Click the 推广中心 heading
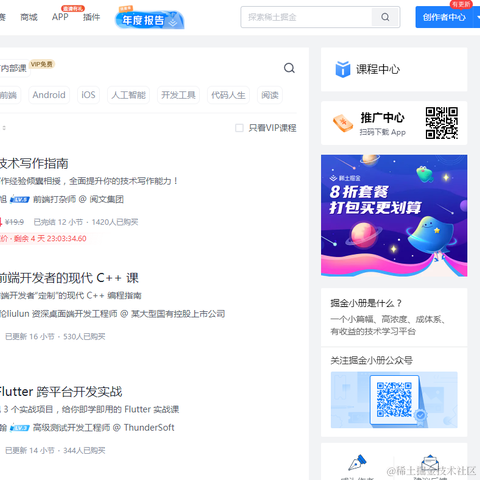Image resolution: width=480 pixels, height=480 pixels. tap(382, 118)
